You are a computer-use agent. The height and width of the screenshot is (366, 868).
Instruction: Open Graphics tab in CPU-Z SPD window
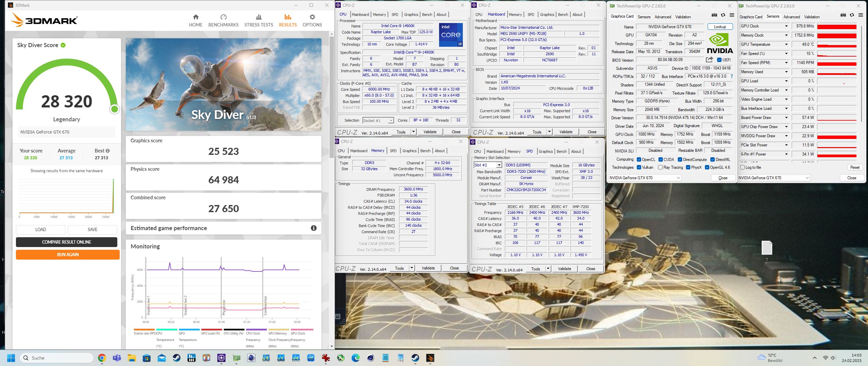tap(546, 151)
